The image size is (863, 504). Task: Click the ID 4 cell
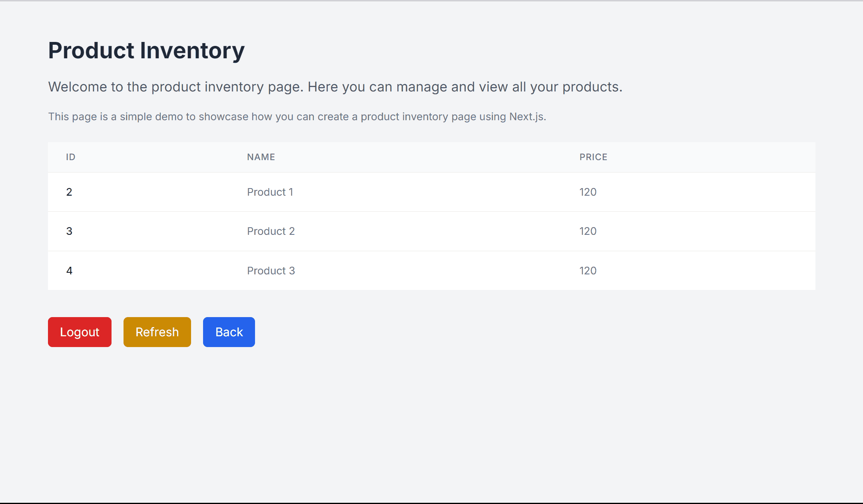pyautogui.click(x=69, y=271)
